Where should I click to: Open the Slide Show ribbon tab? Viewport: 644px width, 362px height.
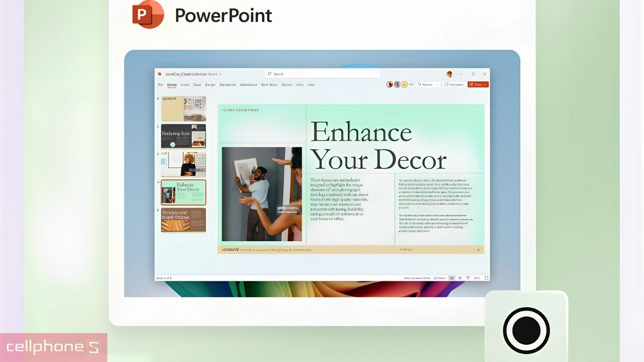tap(269, 85)
